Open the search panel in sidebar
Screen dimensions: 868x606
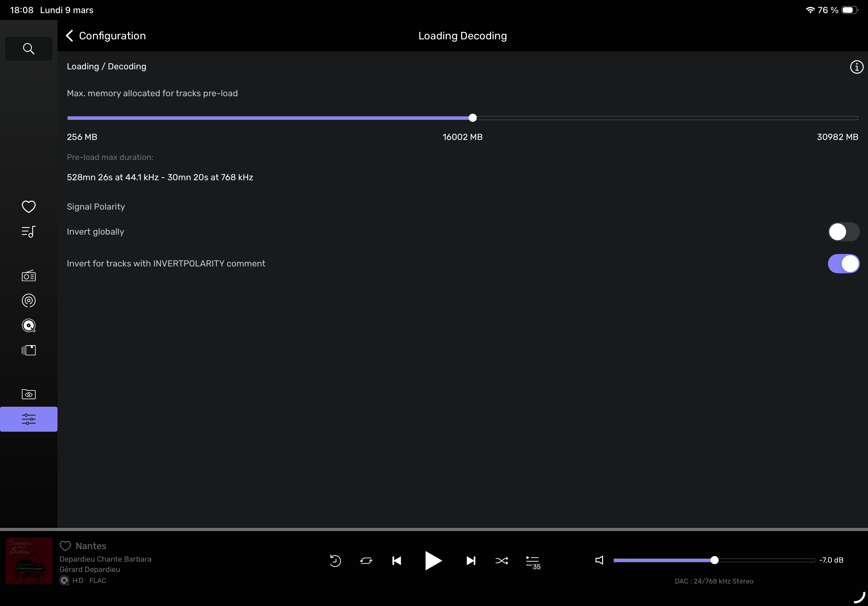point(28,49)
